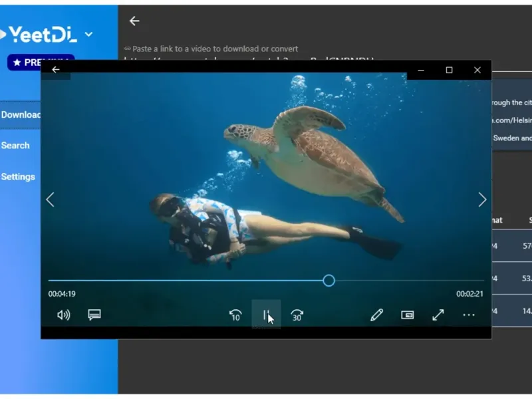The height and width of the screenshot is (399, 532).
Task: Click the remaining time 00:02:21 label
Action: pyautogui.click(x=469, y=294)
